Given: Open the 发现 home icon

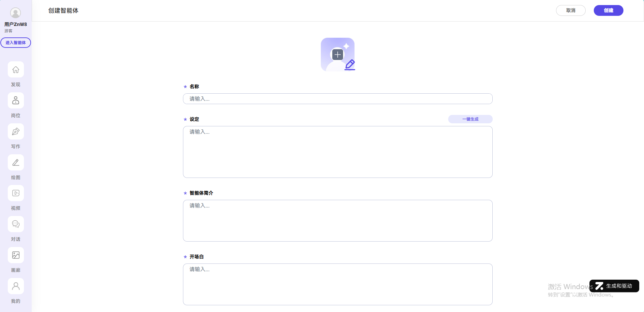Looking at the screenshot, I should coord(16,70).
